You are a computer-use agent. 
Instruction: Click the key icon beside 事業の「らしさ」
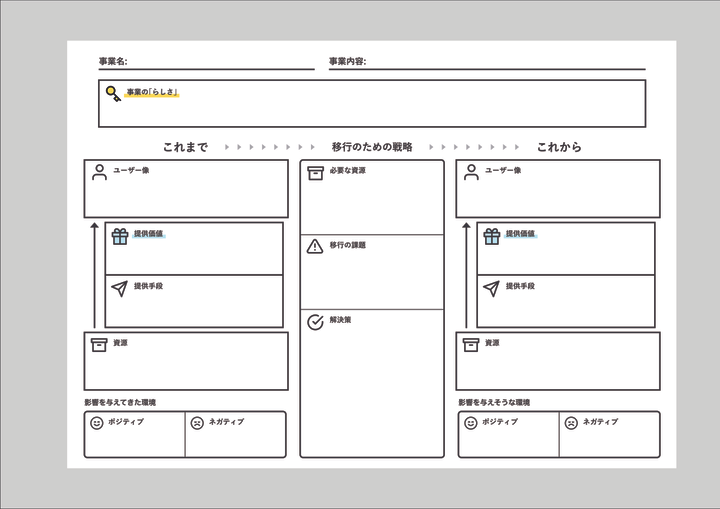pyautogui.click(x=113, y=93)
